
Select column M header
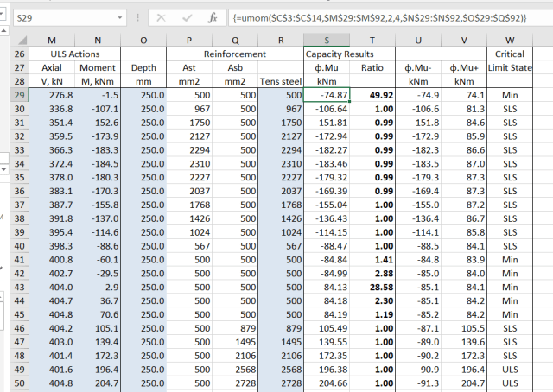point(52,40)
